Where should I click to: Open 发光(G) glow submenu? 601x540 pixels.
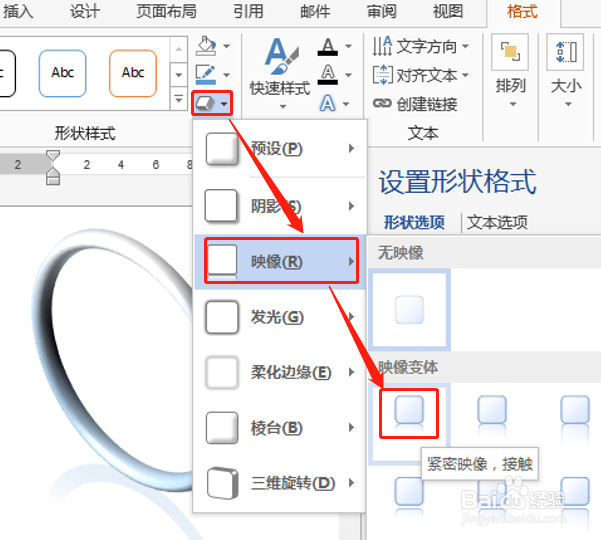280,317
